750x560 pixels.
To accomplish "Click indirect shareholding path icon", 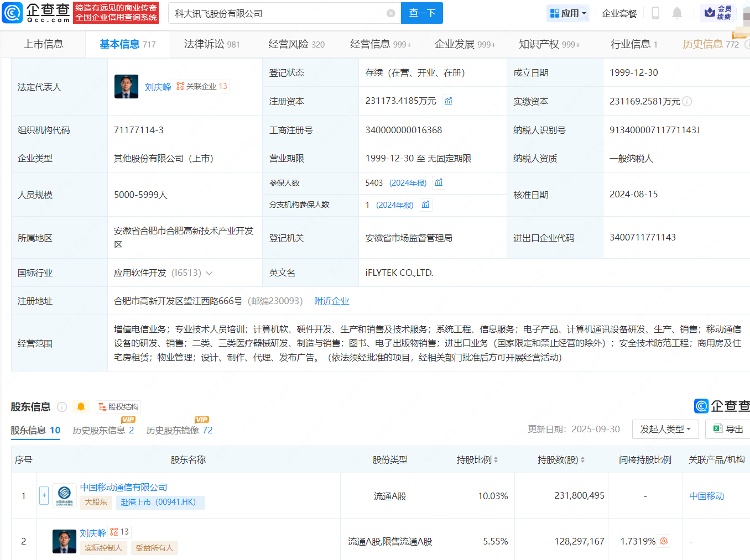I will (x=664, y=541).
